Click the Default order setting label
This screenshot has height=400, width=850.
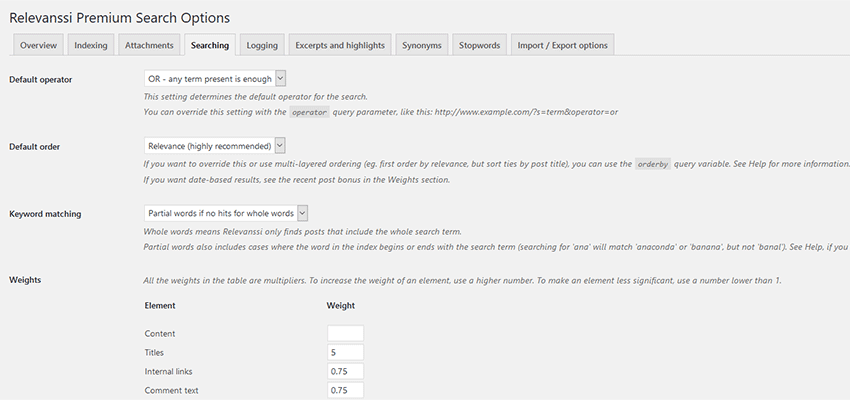click(x=34, y=146)
